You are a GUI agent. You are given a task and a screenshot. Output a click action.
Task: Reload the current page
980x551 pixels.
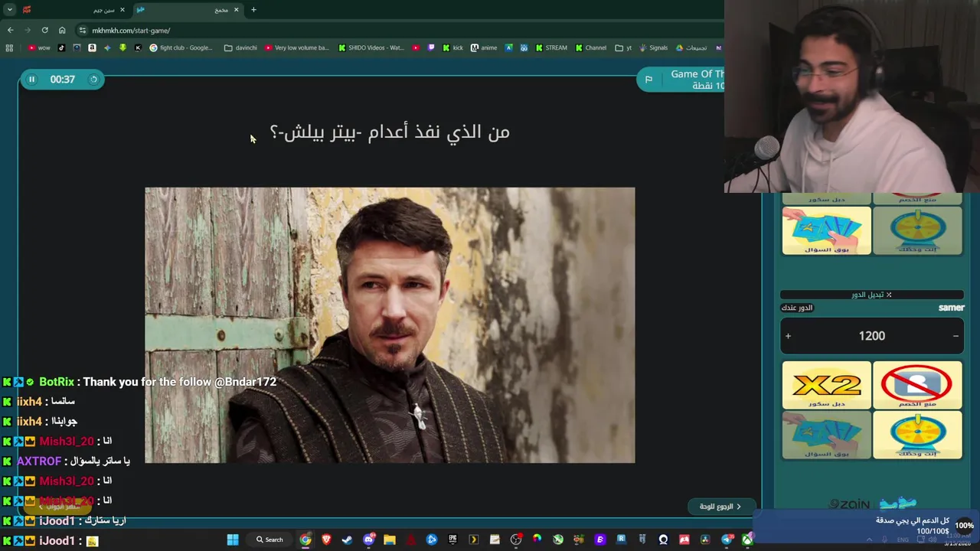point(44,31)
